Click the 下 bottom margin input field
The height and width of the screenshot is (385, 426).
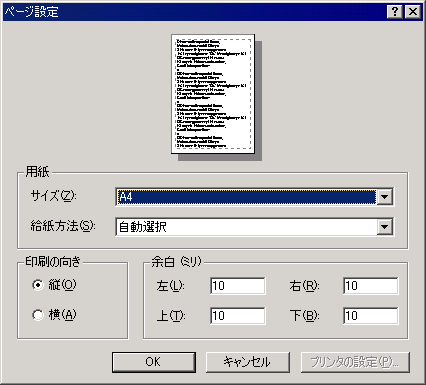370,316
